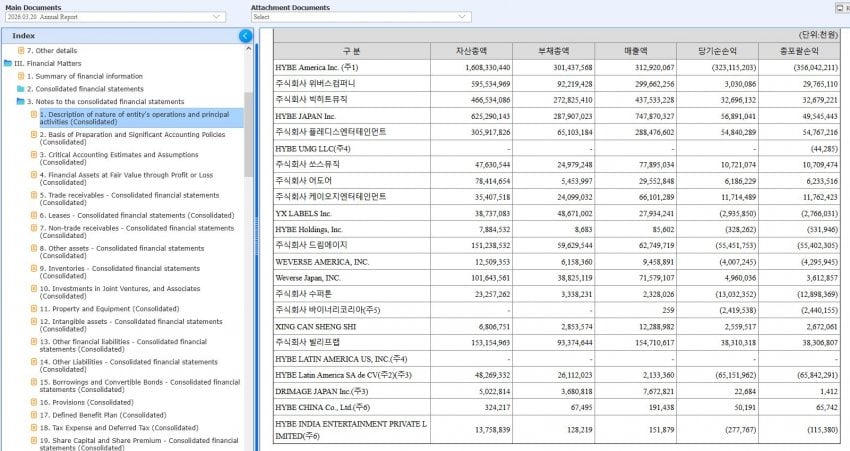The width and height of the screenshot is (850, 451).
Task: Click sales value 747,870,327 for HYBE JAPAN
Action: [655, 117]
